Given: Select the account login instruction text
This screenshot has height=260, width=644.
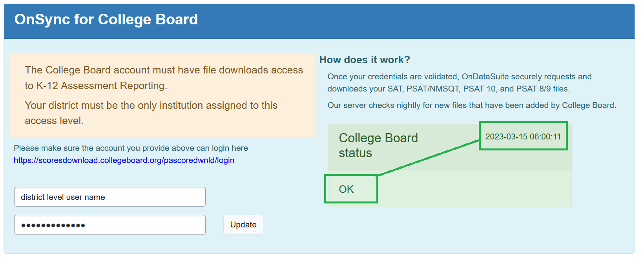Looking at the screenshot, I should click(x=131, y=148).
